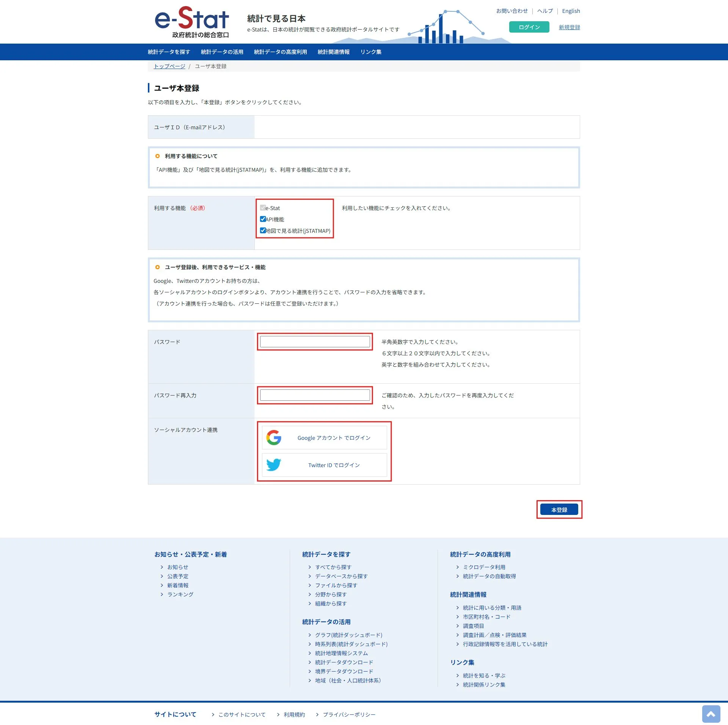The width and height of the screenshot is (728, 725).
Task: Open footer 市区町村名・コード link
Action: (x=486, y=617)
